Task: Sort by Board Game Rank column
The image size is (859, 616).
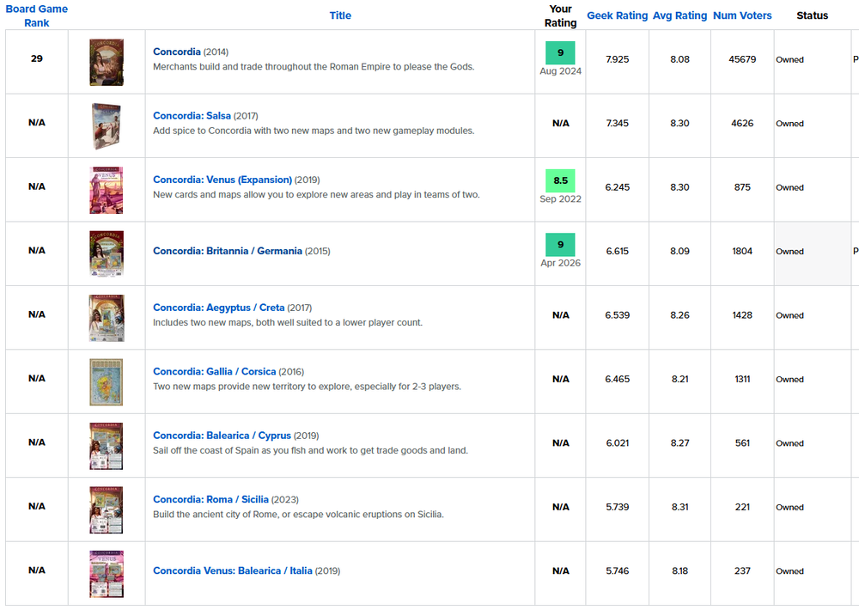Action: (37, 15)
